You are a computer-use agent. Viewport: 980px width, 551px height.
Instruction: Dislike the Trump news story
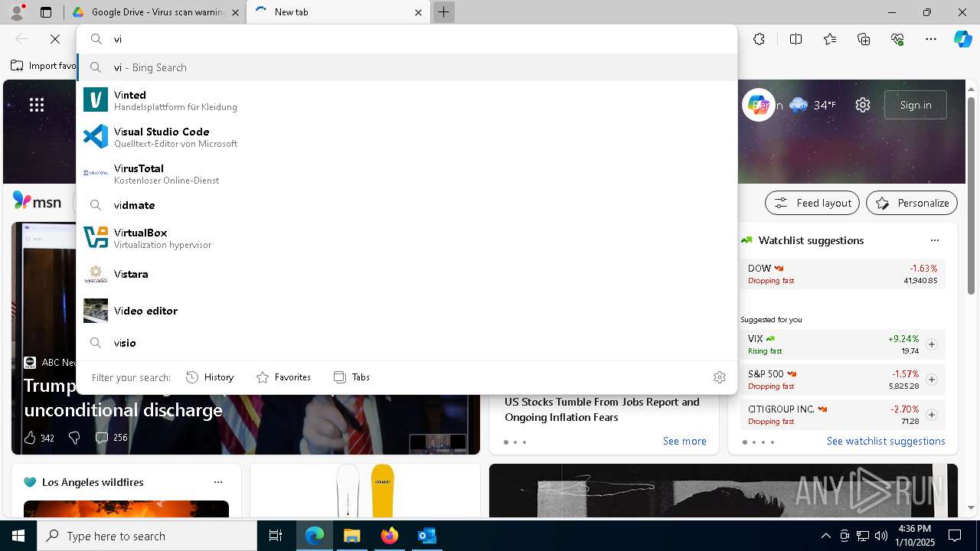[x=74, y=438]
